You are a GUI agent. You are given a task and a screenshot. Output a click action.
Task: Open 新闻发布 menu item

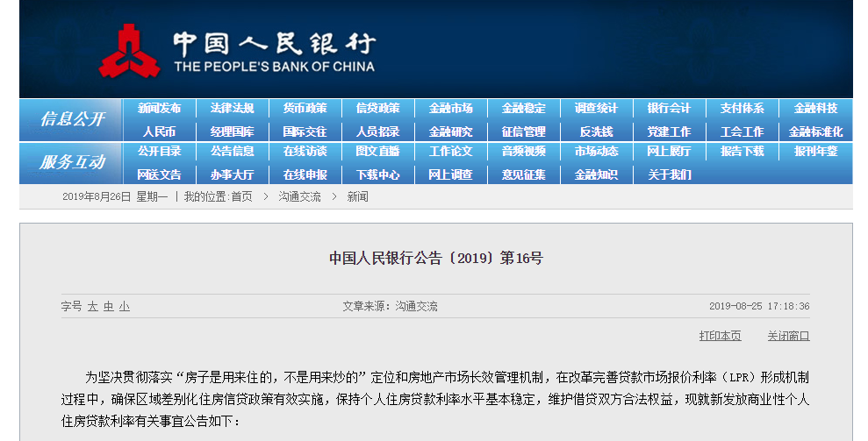click(x=160, y=109)
